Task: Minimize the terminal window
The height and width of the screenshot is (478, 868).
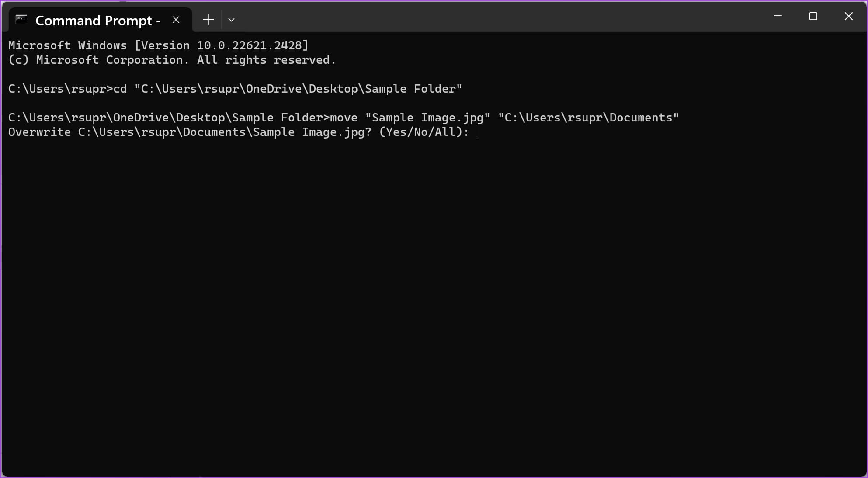Action: tap(778, 16)
